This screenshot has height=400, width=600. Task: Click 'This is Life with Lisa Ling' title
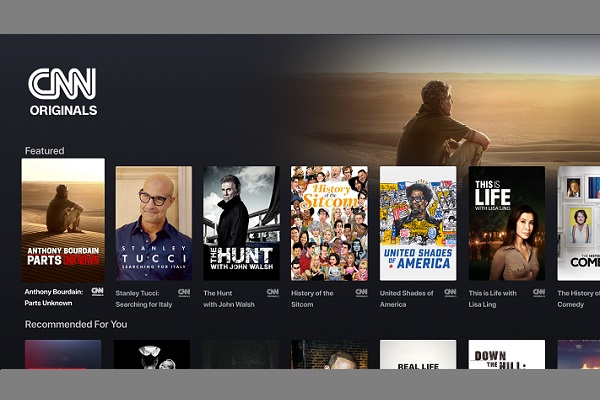click(493, 299)
